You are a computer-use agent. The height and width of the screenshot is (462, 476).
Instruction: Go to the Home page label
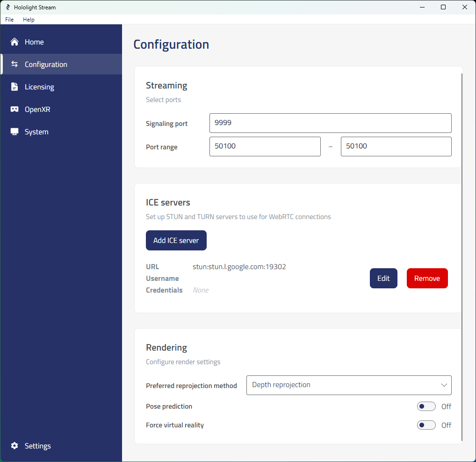34,42
